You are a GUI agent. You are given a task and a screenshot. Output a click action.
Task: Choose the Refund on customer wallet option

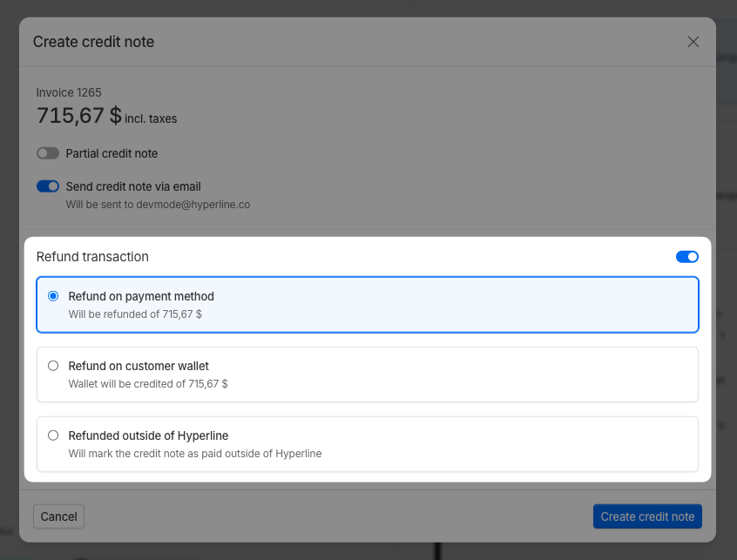tap(53, 365)
